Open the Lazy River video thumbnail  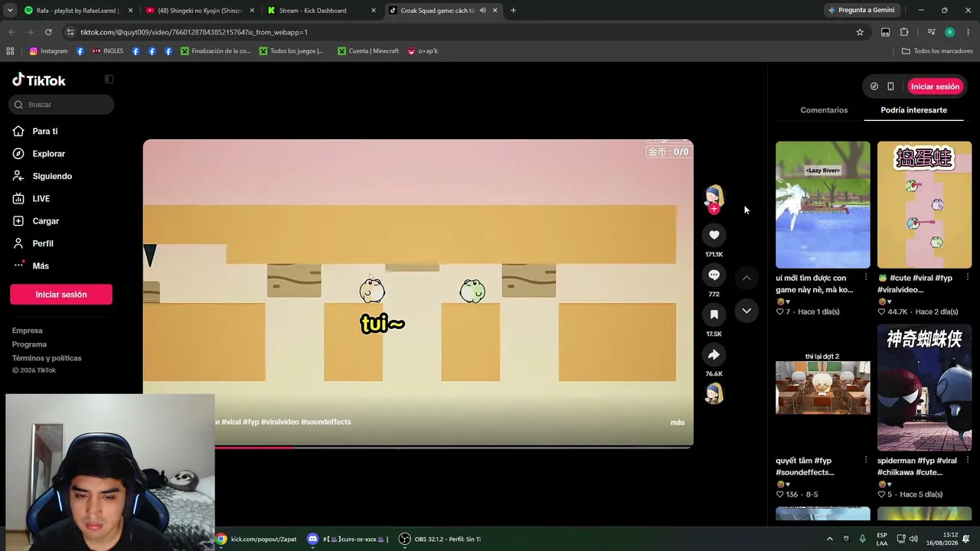823,205
